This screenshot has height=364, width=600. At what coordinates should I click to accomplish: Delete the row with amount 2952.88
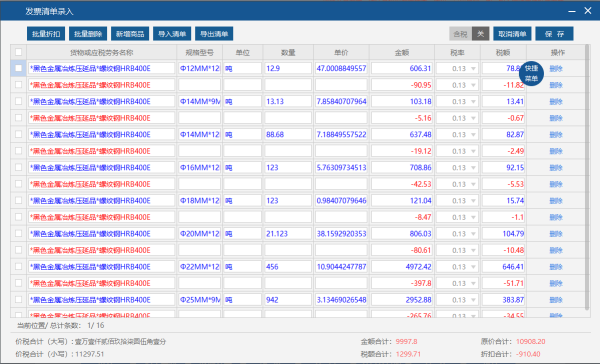(556, 300)
